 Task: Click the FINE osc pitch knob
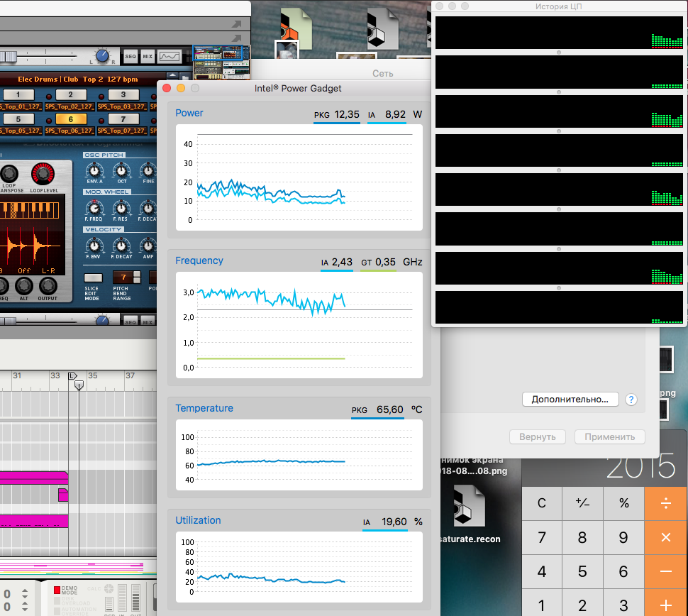tap(148, 170)
